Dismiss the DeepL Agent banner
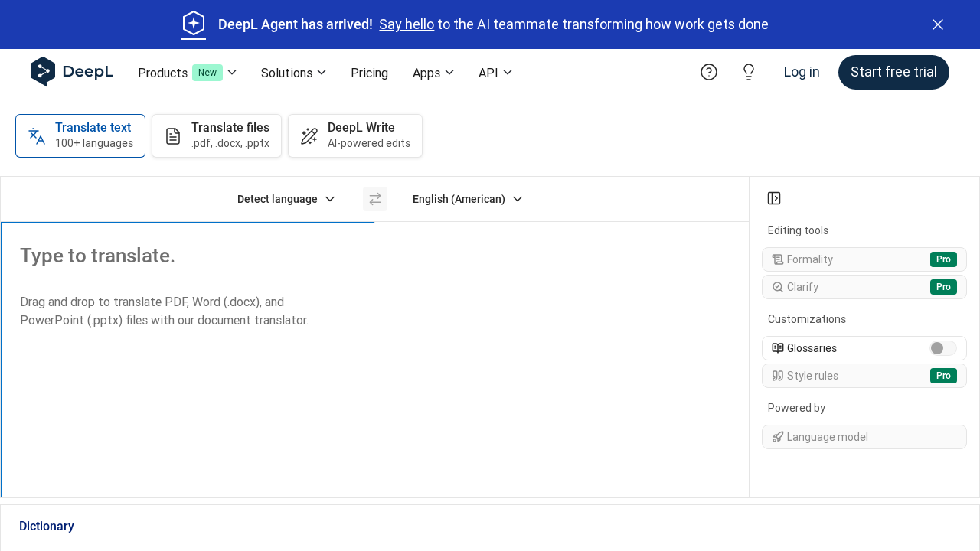The width and height of the screenshot is (980, 551). click(x=937, y=24)
